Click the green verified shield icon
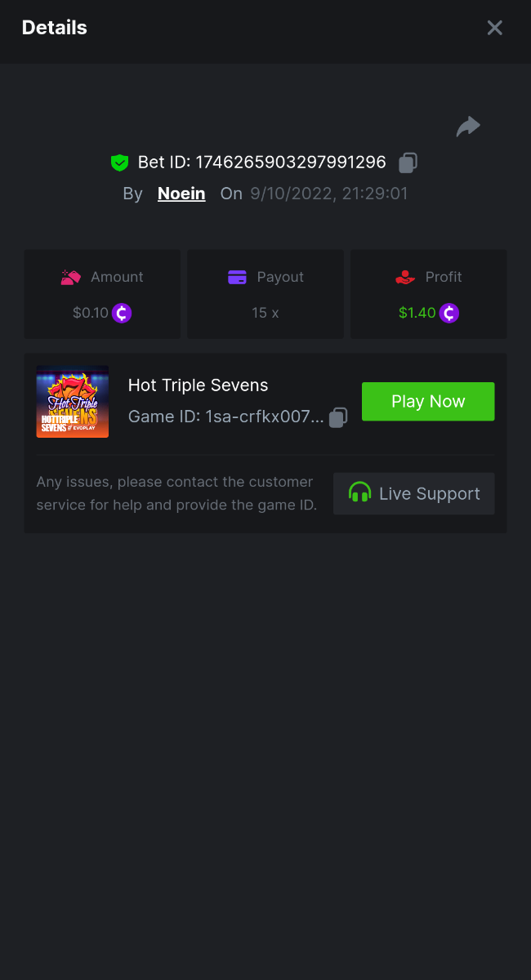Screen dimensions: 531x980 [120, 163]
